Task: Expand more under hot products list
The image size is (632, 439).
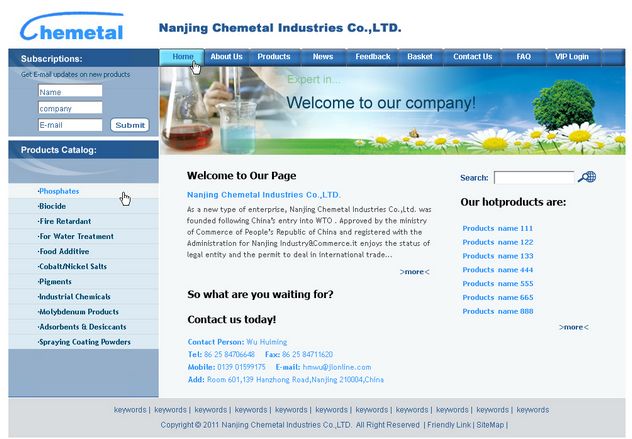Action: pyautogui.click(x=573, y=327)
